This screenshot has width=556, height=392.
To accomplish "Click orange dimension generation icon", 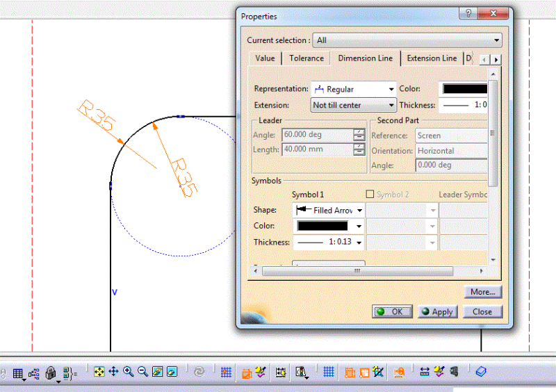I will coord(399,373).
